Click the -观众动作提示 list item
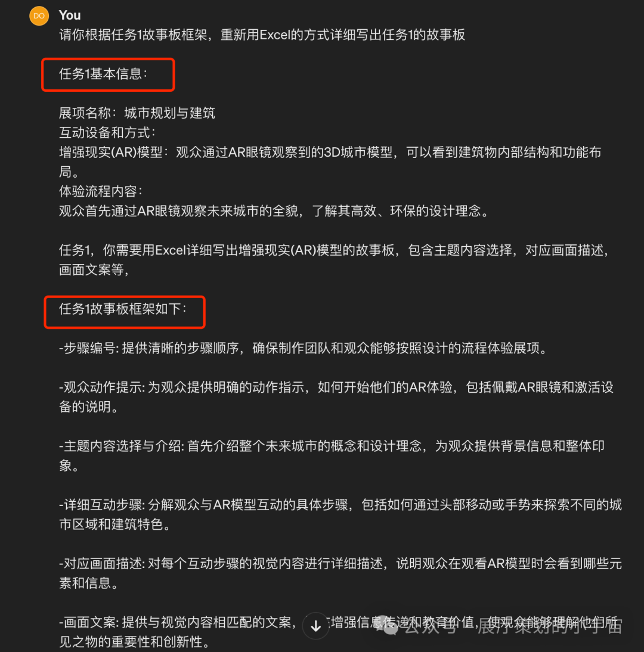This screenshot has height=652, width=644. [336, 397]
